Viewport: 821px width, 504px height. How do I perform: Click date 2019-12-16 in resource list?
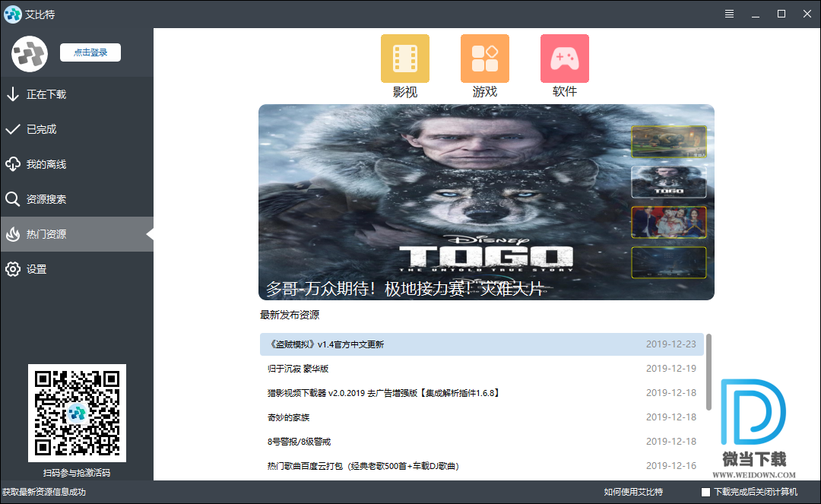click(x=670, y=466)
